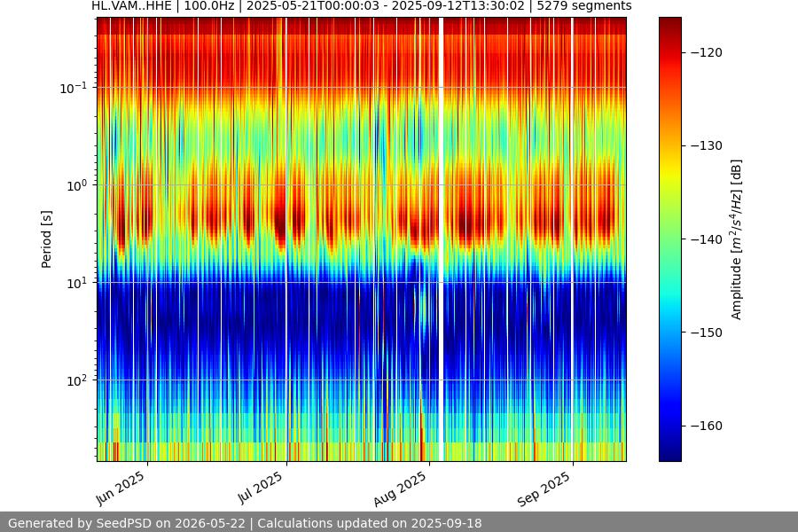The image size is (798, 532).
Task: Click the white data gap in early August
Action: (x=442, y=239)
